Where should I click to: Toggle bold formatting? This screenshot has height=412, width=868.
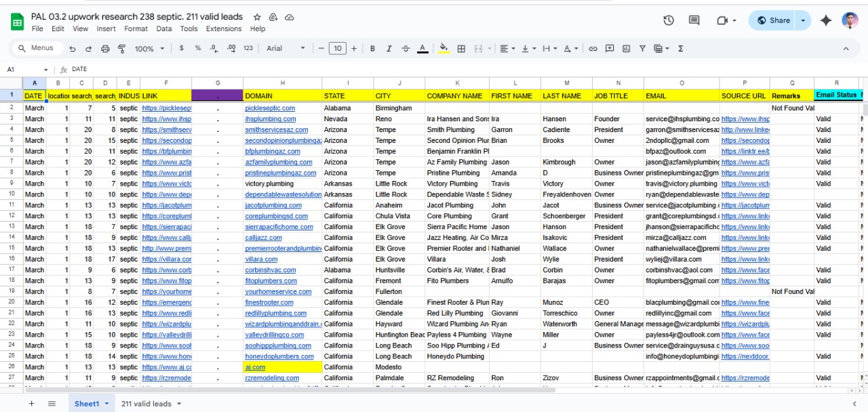click(x=372, y=48)
